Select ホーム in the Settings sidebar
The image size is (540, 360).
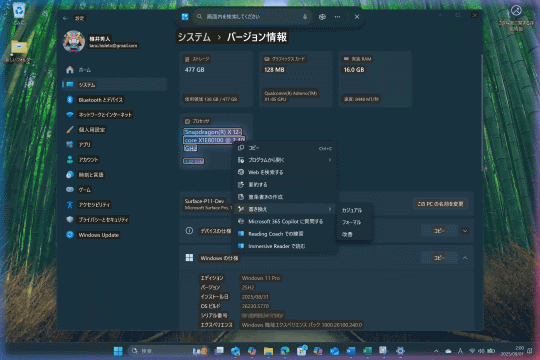click(x=115, y=70)
